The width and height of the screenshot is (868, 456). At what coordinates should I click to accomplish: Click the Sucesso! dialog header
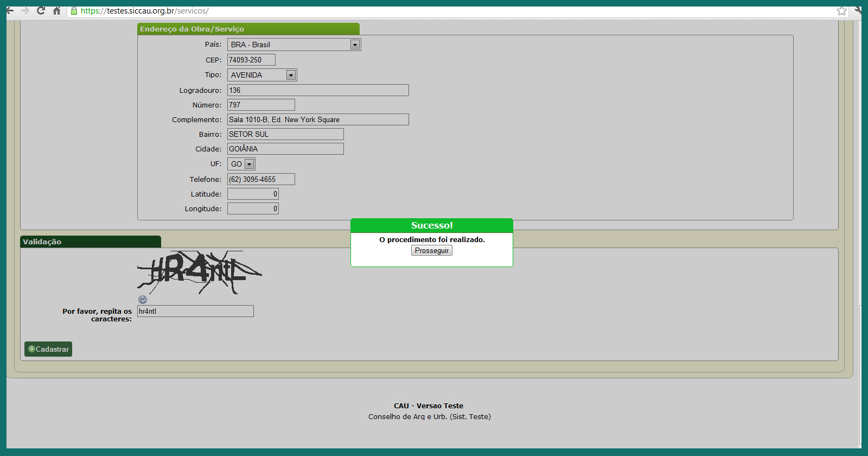pos(432,225)
